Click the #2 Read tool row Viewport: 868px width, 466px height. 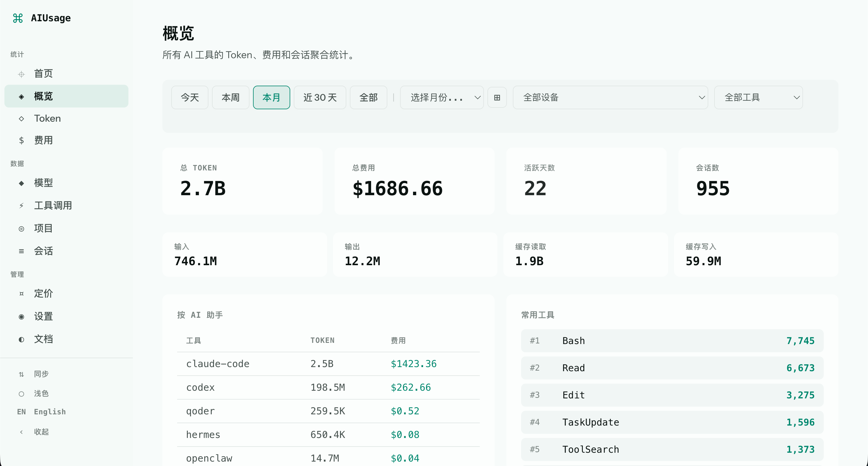pyautogui.click(x=672, y=368)
